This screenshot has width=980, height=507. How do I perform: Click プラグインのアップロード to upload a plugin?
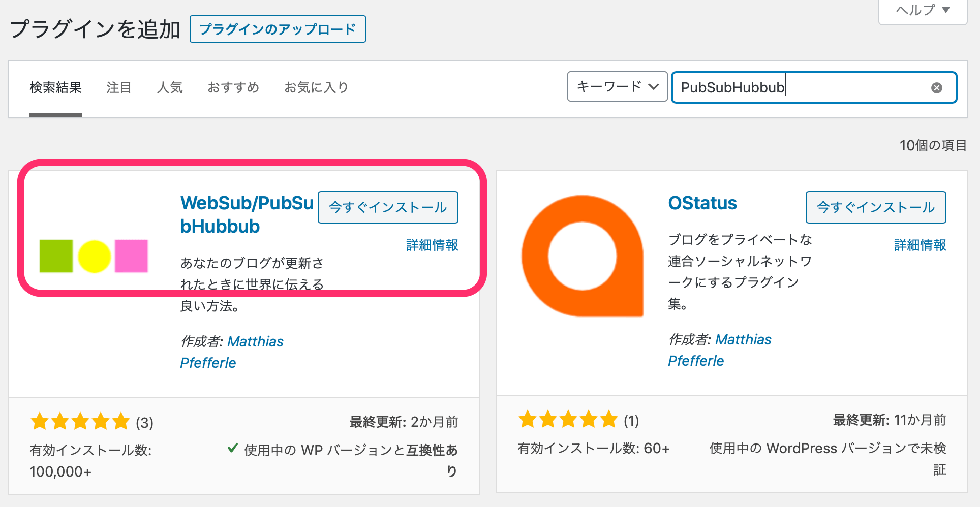(x=278, y=29)
